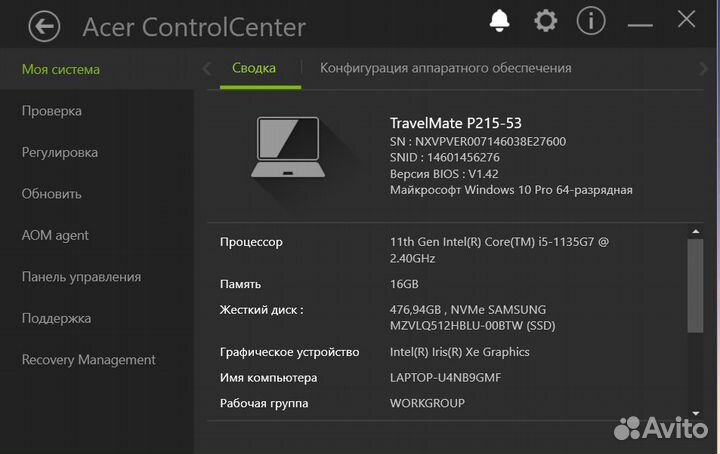Switch to Сводка tab
Viewport: 720px width, 454px height.
click(254, 68)
